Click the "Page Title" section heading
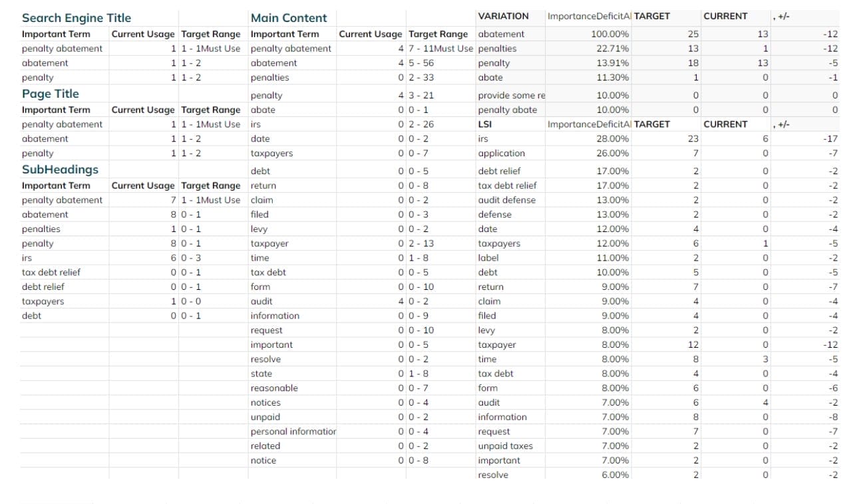 [51, 94]
